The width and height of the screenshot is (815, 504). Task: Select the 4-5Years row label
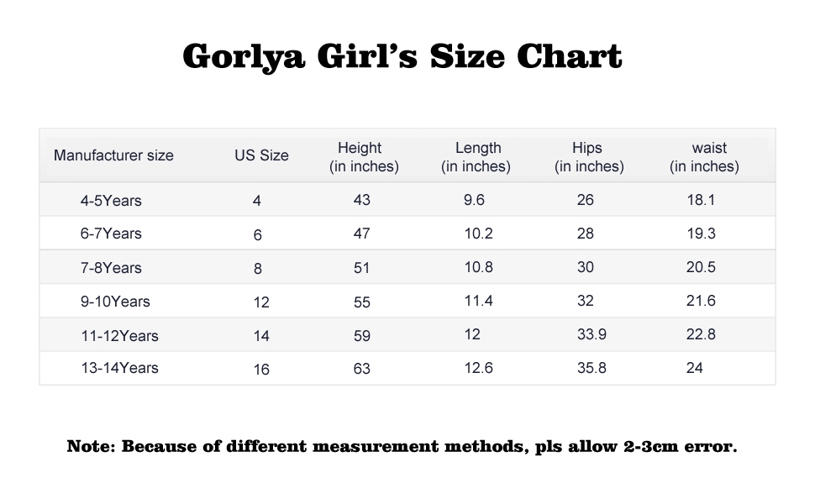[x=111, y=201]
